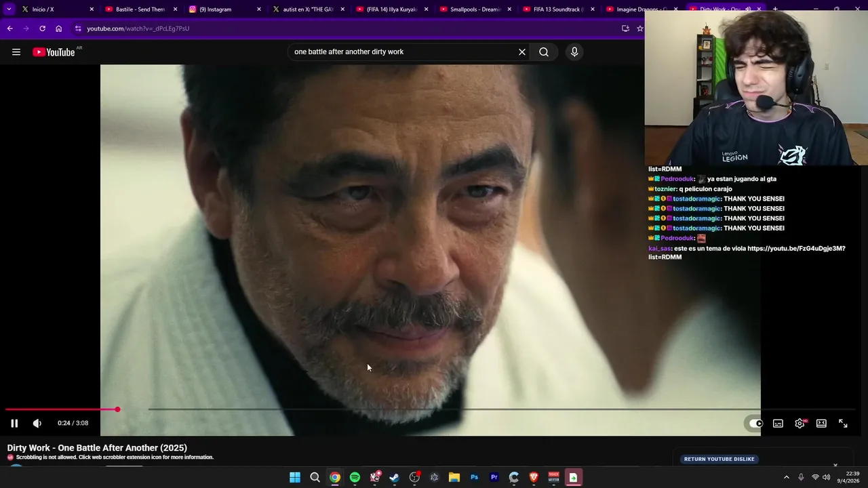Turn on subtitles/closed captions

click(778, 423)
